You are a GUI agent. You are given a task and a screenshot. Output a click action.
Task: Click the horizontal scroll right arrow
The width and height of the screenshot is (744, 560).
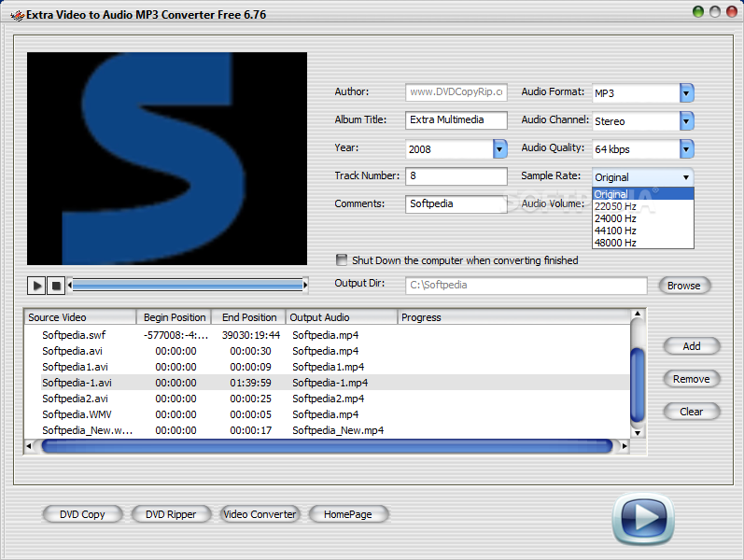tap(625, 446)
